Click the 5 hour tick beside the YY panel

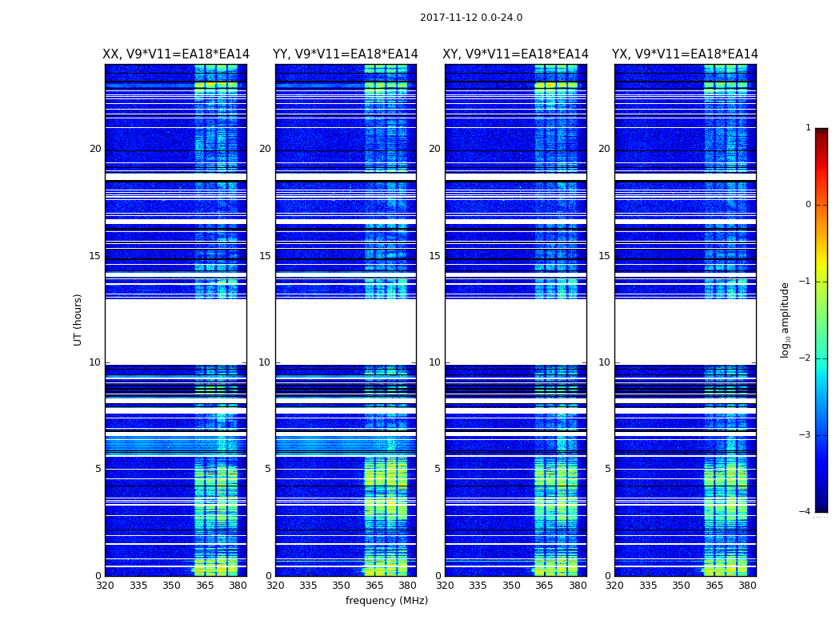(268, 469)
